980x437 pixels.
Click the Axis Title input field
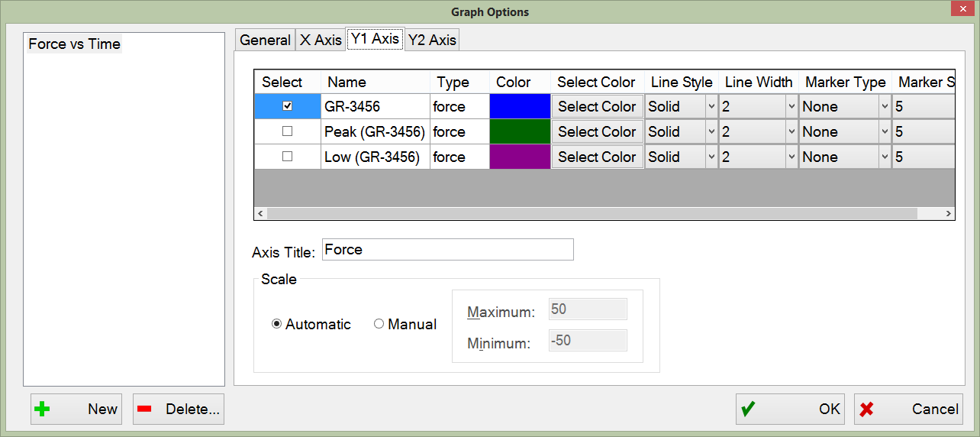(447, 250)
